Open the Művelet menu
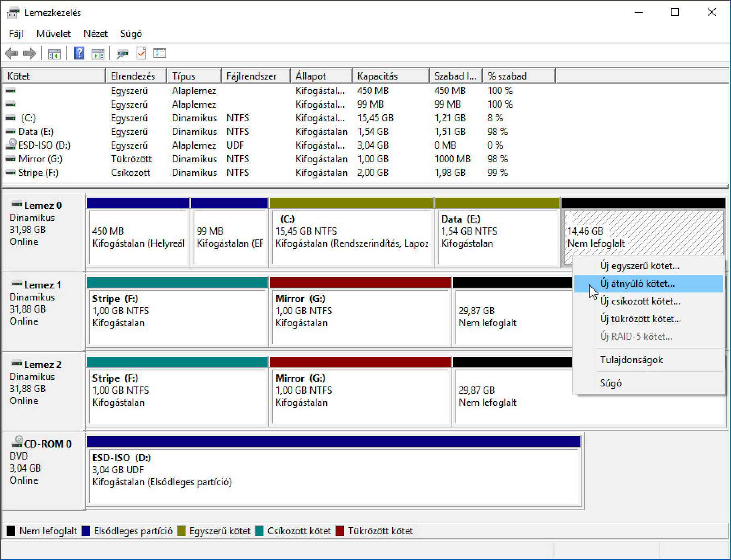 53,34
